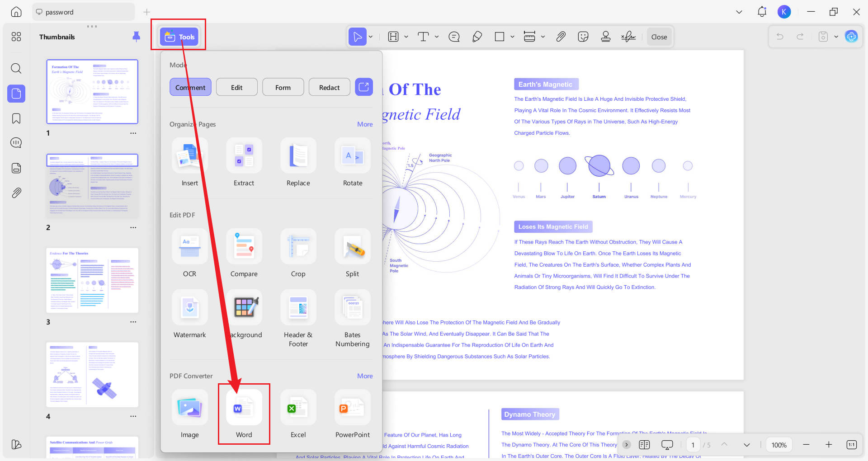Select the highlight text tool
The image size is (868, 461).
click(x=393, y=37)
